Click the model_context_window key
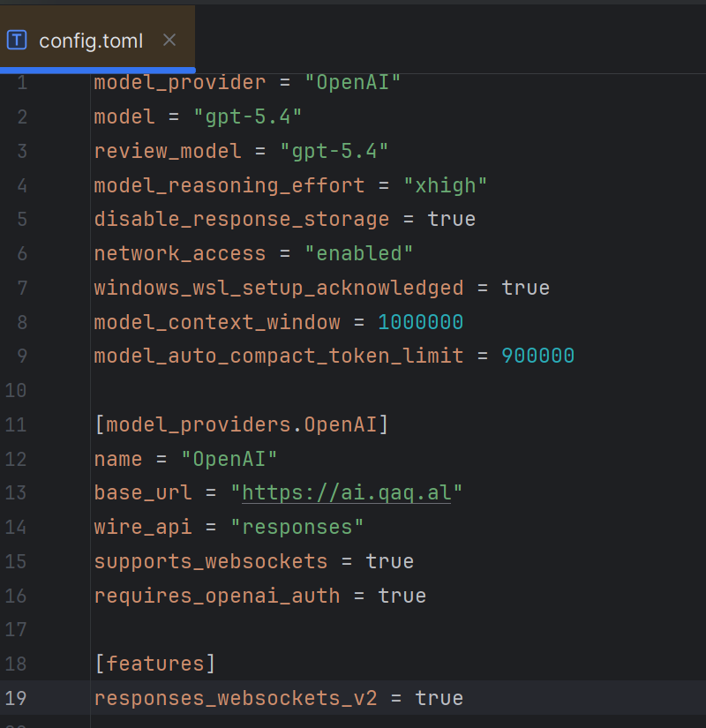The height and width of the screenshot is (728, 706). pyautogui.click(x=217, y=322)
